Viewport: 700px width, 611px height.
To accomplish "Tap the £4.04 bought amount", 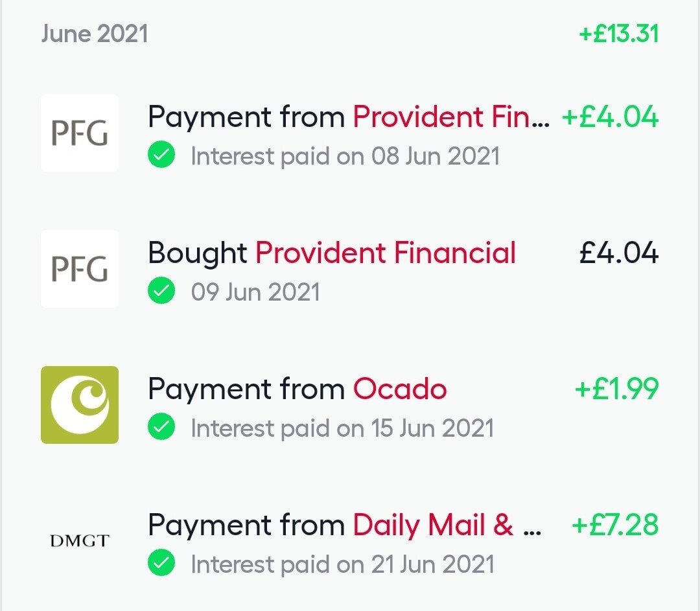I will (x=619, y=253).
